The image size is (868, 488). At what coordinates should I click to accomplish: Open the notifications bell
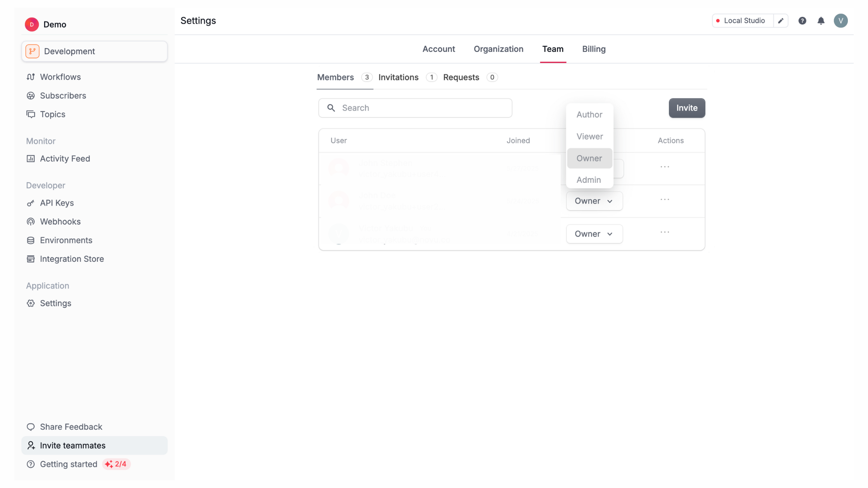[x=821, y=21]
